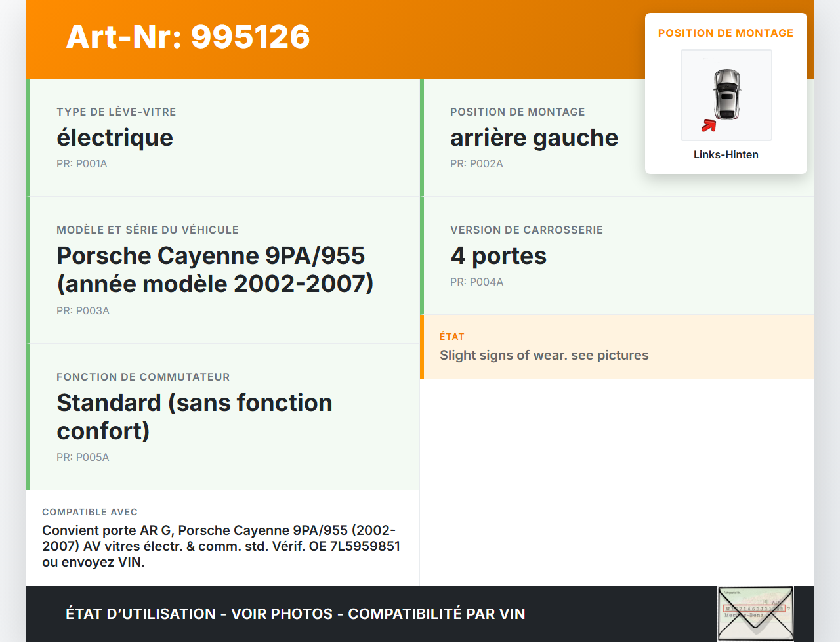Click the 'TYPE DE LÈVE-VITRE' label
This screenshot has width=840, height=642.
pyautogui.click(x=116, y=112)
